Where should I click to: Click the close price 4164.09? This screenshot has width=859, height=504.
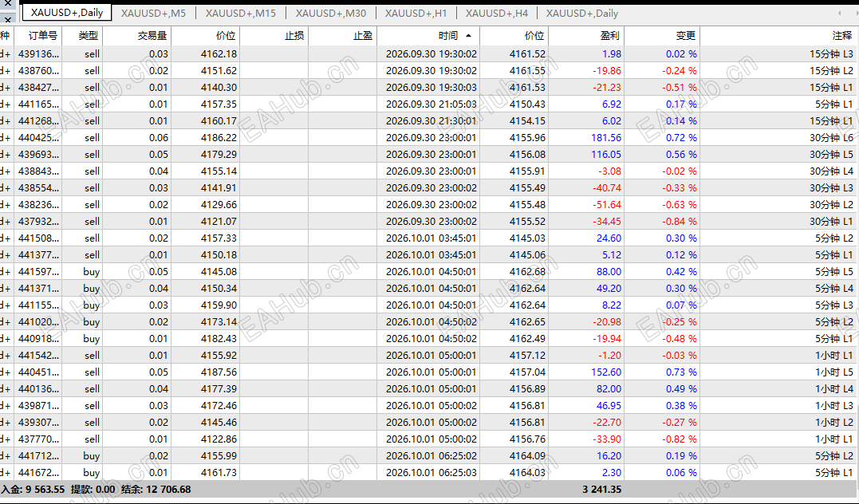click(527, 456)
